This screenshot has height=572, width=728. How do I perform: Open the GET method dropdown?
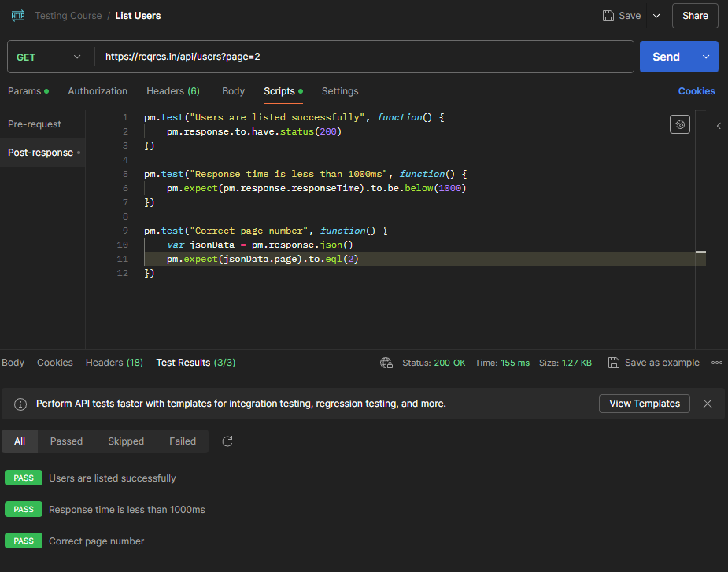click(x=49, y=57)
